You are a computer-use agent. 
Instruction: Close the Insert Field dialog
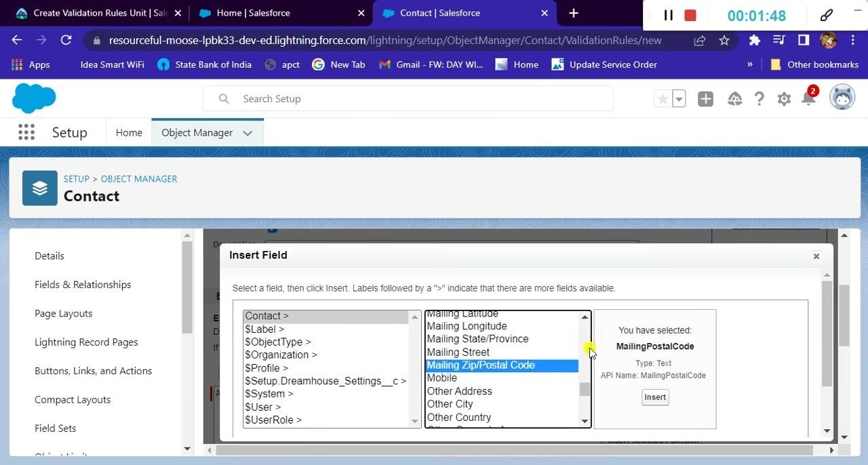(816, 256)
